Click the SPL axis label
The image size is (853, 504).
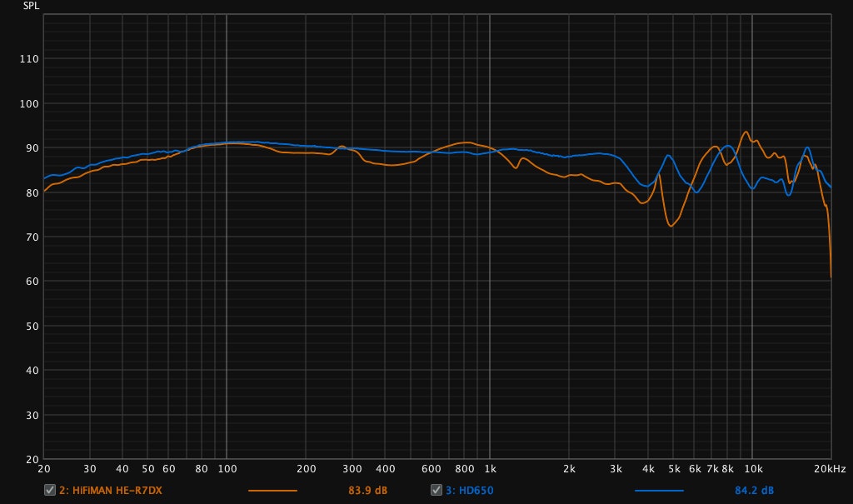(32, 5)
